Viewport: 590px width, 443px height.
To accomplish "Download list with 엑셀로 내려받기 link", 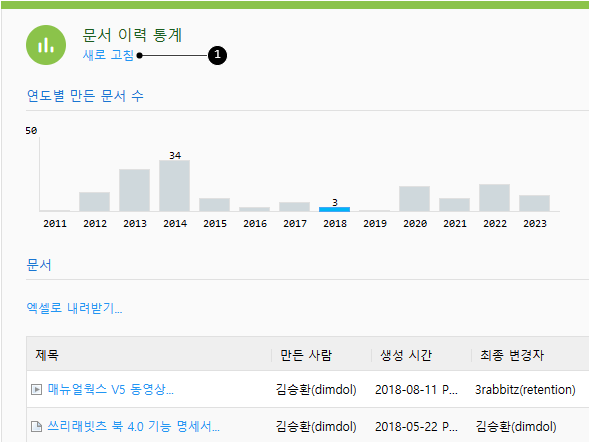I will click(x=74, y=308).
